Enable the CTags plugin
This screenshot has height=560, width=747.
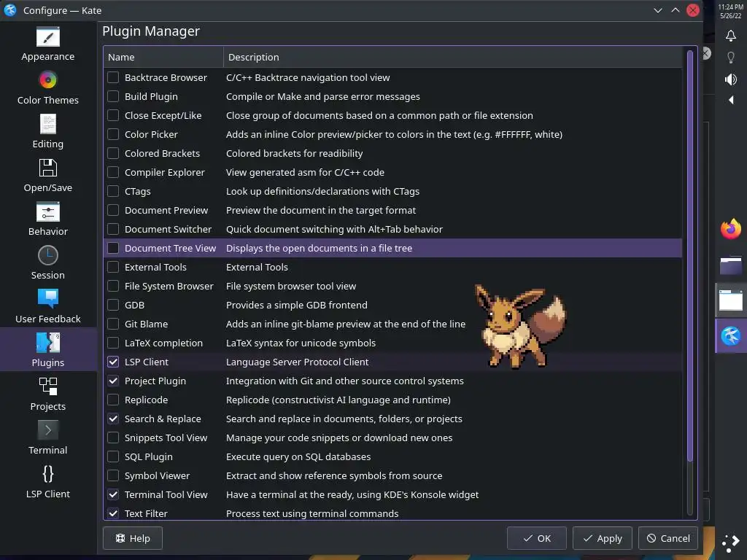tap(113, 191)
